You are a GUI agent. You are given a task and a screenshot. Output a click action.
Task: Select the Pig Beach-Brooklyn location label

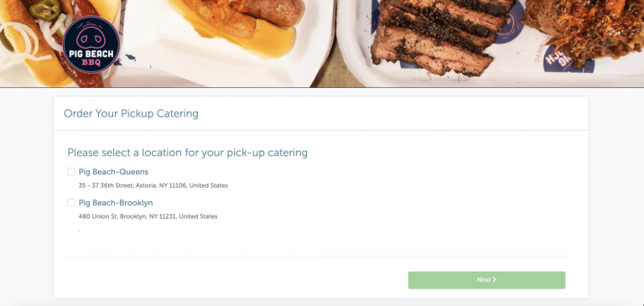[116, 203]
